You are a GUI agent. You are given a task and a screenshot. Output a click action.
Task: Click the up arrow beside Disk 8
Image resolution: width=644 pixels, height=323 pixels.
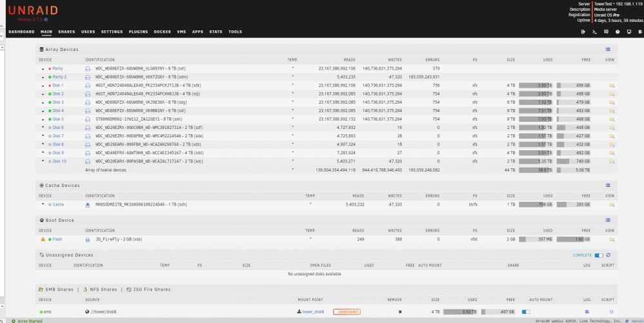pos(43,144)
